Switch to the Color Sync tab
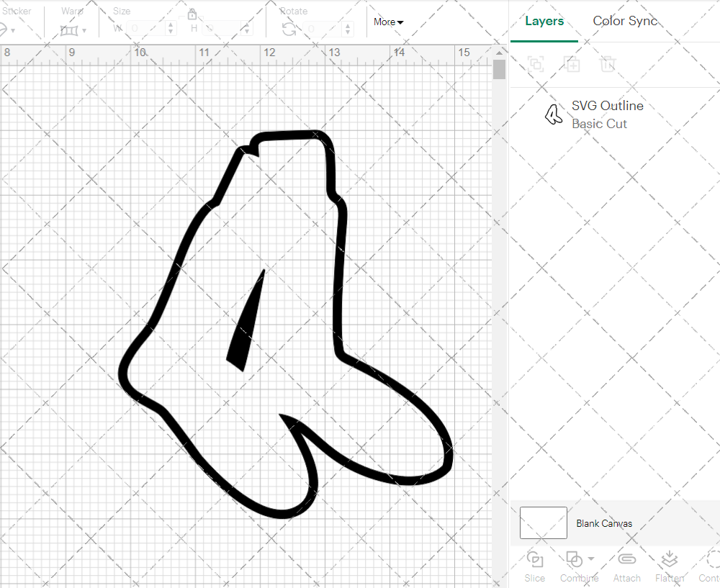Screen dimensions: 720x588 (x=625, y=21)
